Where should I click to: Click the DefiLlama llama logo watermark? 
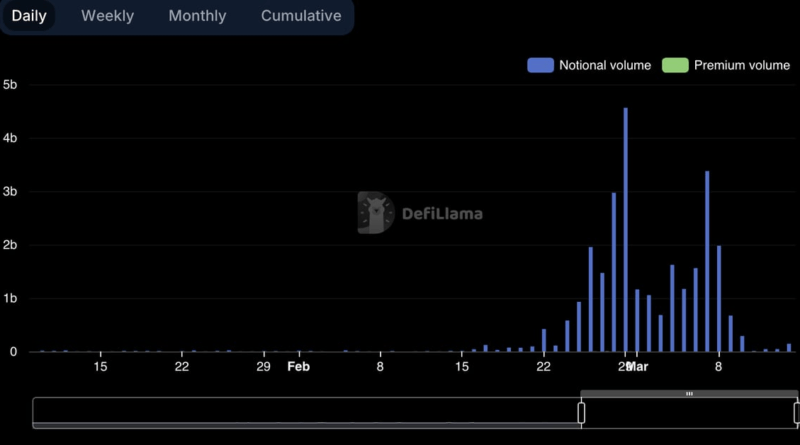coord(375,212)
